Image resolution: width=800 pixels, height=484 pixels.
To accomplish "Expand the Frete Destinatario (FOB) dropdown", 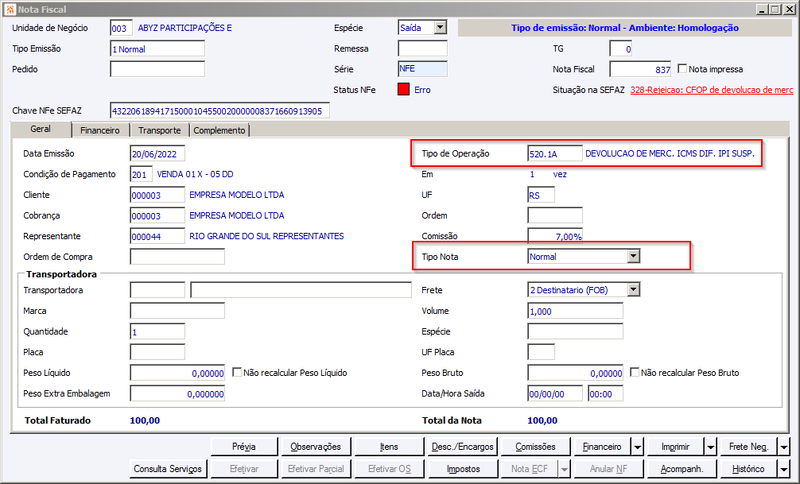I will (x=633, y=290).
